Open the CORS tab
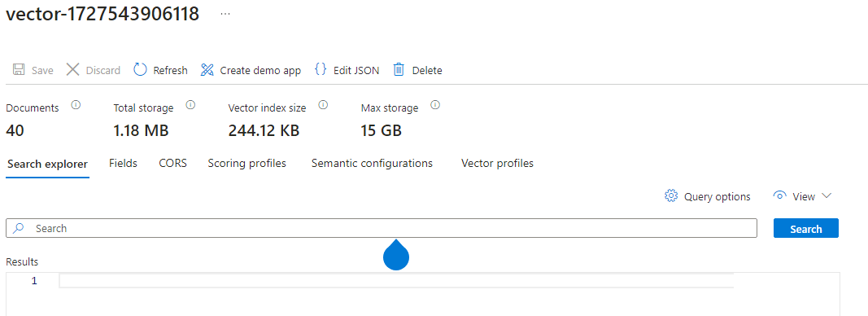The height and width of the screenshot is (316, 868). [x=172, y=164]
